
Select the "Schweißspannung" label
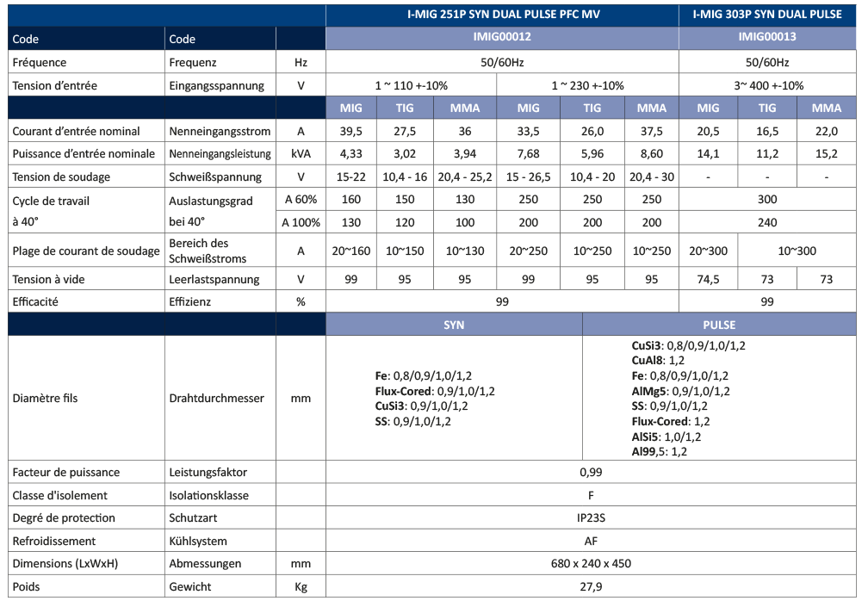(215, 177)
